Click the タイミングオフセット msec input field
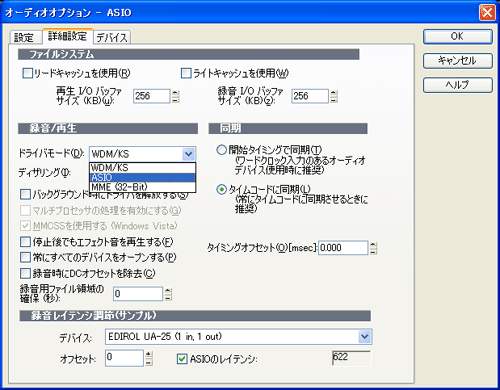Viewport: 500px width, 390px height. [x=343, y=248]
